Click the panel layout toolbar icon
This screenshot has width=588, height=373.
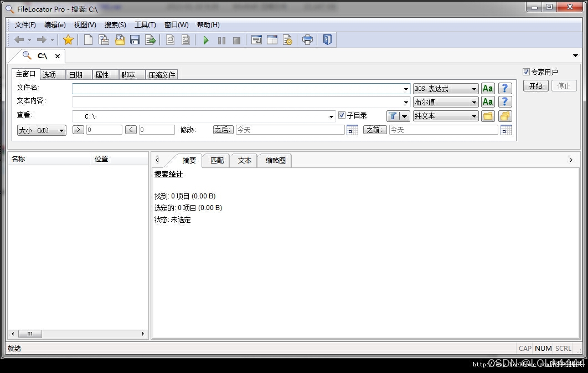pyautogui.click(x=272, y=40)
